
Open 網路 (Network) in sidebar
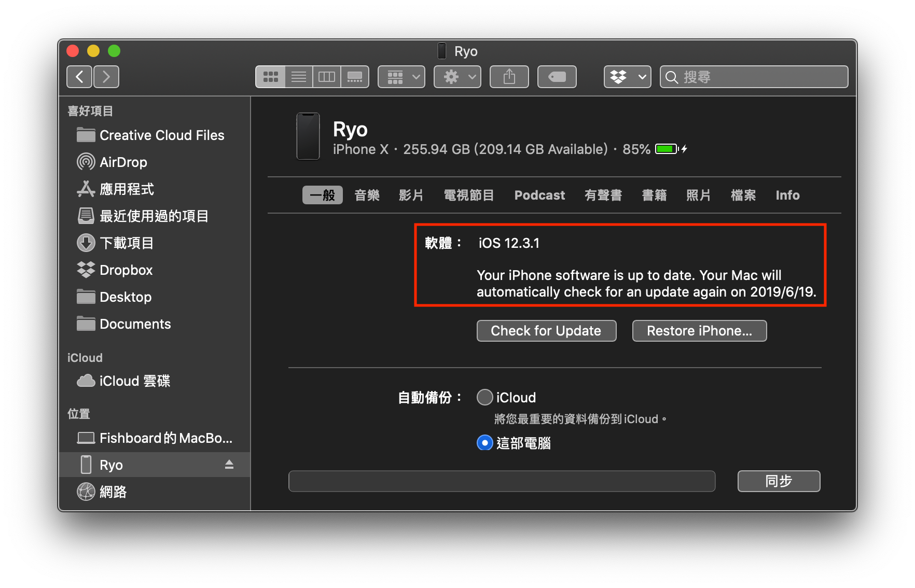(155, 492)
